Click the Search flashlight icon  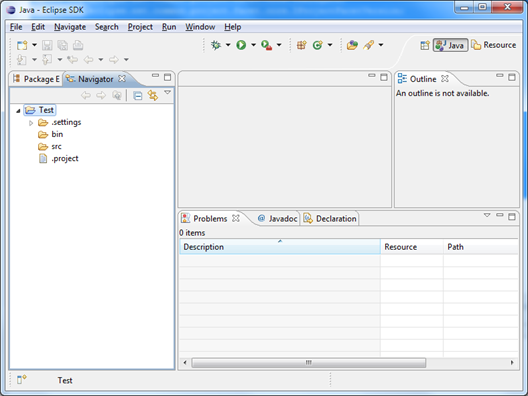(369, 45)
